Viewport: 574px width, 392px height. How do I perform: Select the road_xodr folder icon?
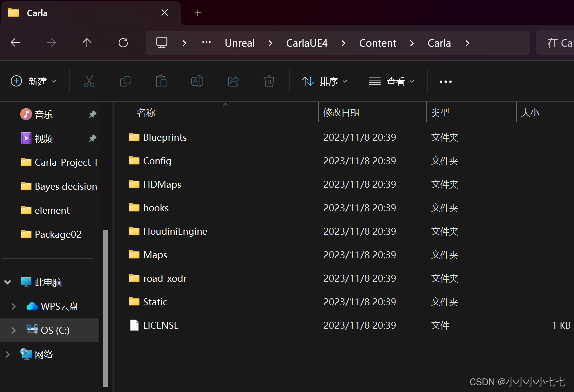pyautogui.click(x=134, y=278)
